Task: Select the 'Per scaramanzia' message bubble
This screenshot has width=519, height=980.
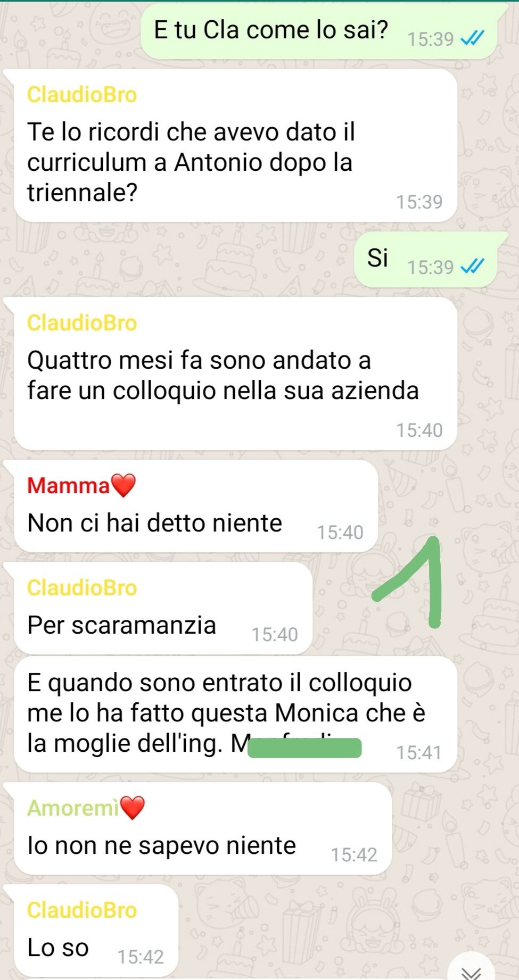Action: click(163, 609)
